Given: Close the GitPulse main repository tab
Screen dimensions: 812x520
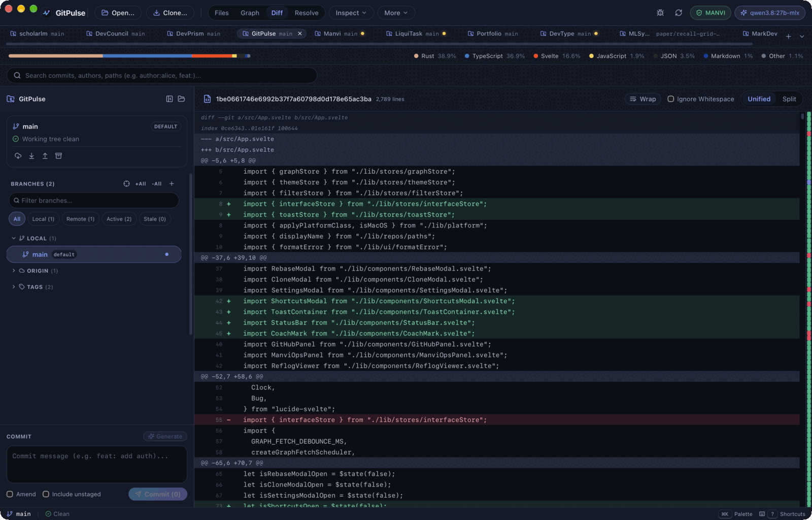Looking at the screenshot, I should click(x=300, y=34).
